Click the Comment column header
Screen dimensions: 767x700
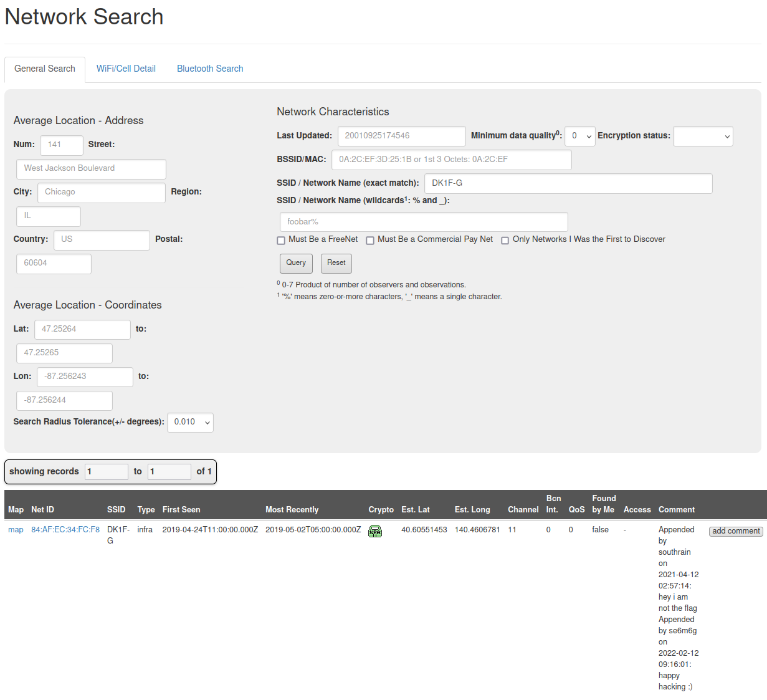pyautogui.click(x=677, y=510)
